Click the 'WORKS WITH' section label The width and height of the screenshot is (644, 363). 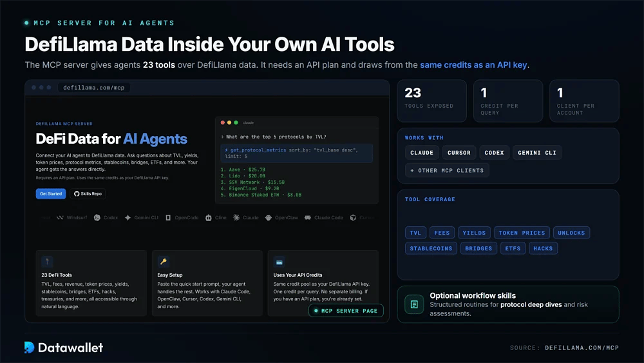point(424,138)
